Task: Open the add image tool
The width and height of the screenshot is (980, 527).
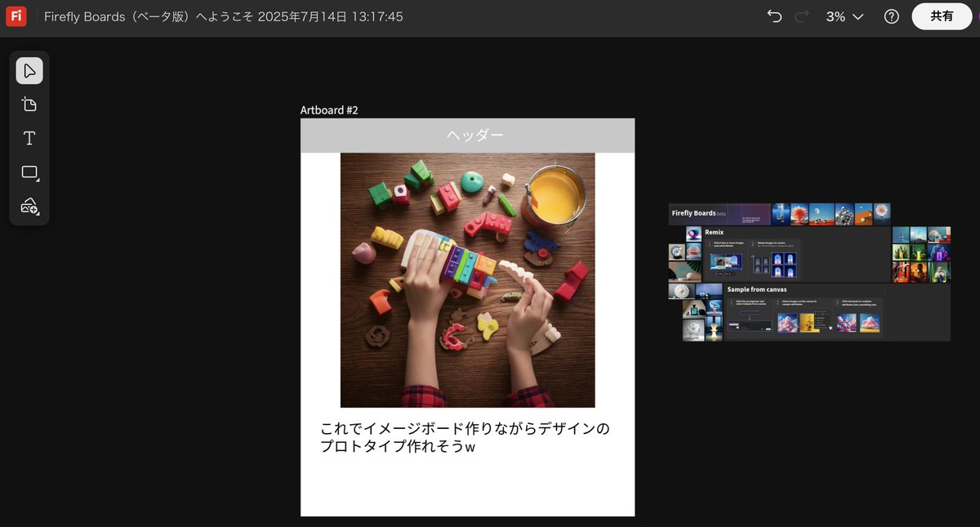Action: click(x=29, y=206)
